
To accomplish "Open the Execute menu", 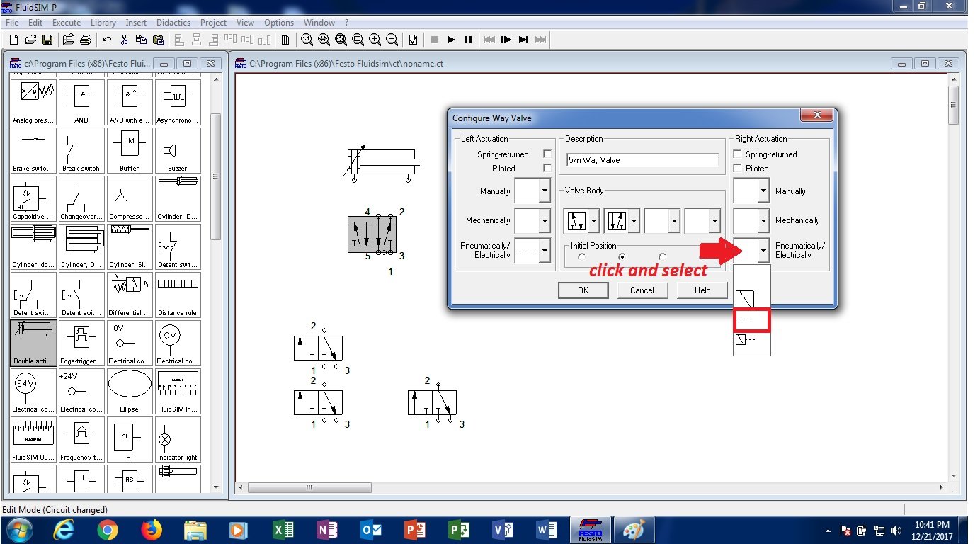I will [x=67, y=23].
